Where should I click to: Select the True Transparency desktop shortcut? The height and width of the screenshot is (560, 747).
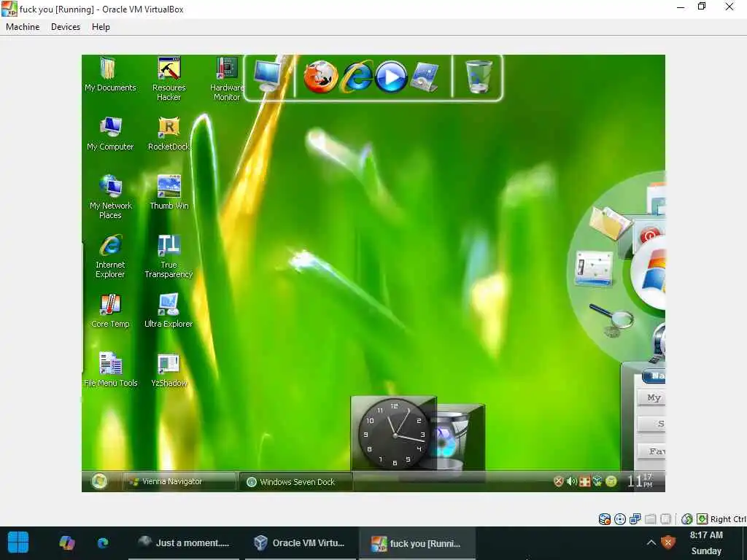coord(169,256)
